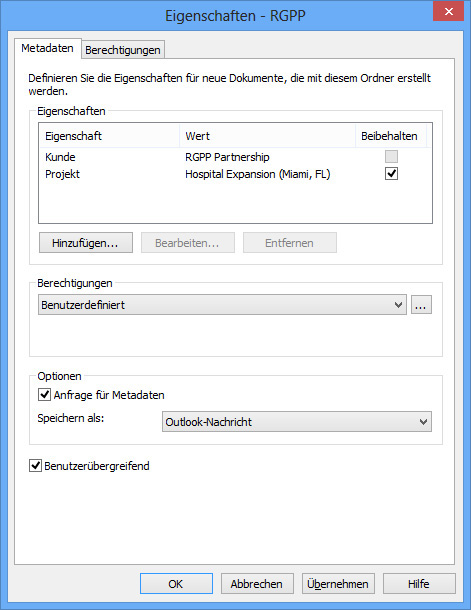This screenshot has height=610, width=471.
Task: Toggle Beibehalten checkbox for Projekt row
Action: pos(391,174)
